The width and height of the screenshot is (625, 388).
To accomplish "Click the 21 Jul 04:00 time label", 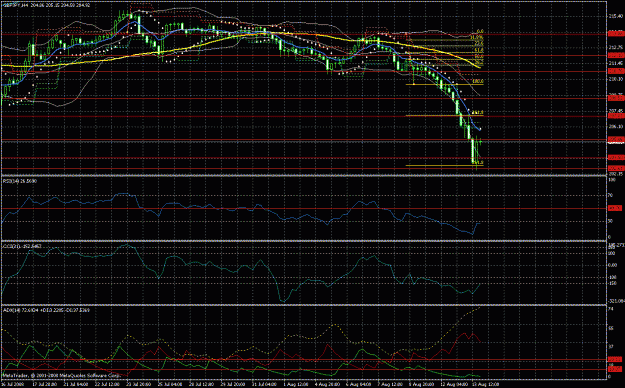I will tap(75, 385).
